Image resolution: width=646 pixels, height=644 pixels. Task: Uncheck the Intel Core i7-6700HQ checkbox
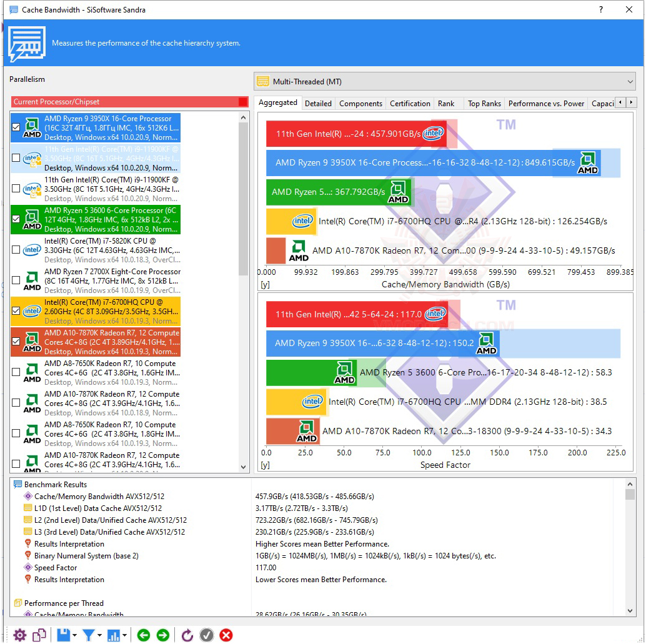[16, 311]
